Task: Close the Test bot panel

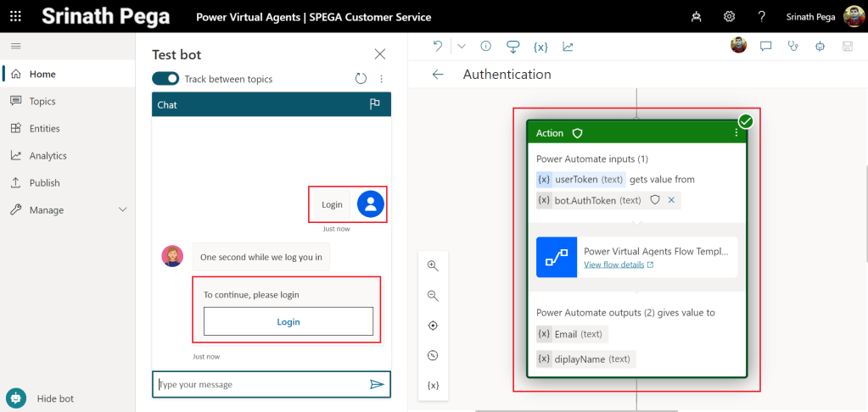Action: pos(380,54)
